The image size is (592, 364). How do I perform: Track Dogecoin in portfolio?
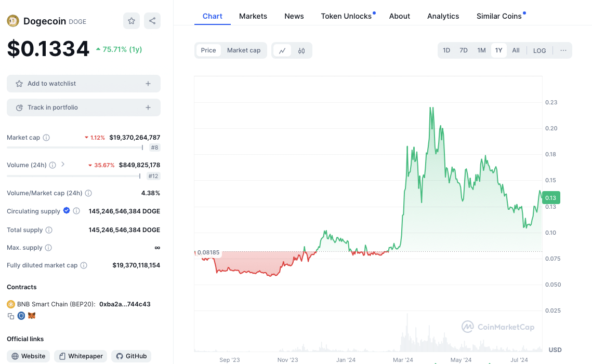[84, 107]
